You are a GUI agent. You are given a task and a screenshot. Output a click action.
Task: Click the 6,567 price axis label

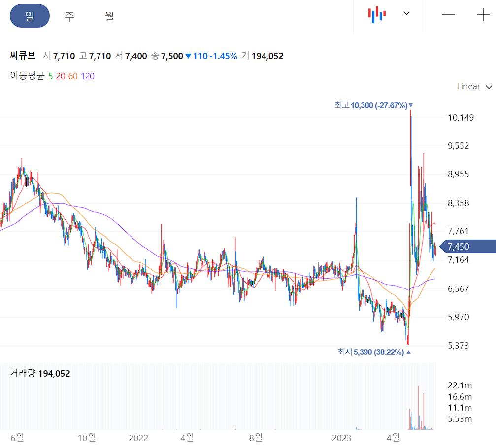click(x=459, y=289)
